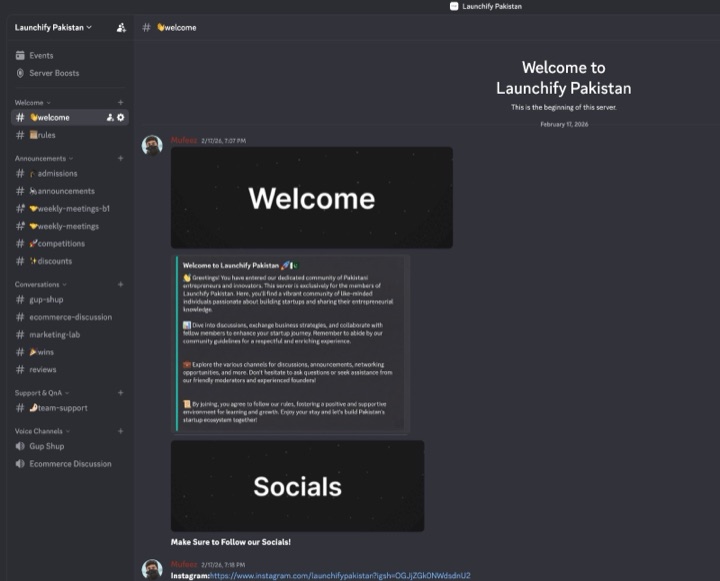Click the Launchify Pakistan window title icon
The width and height of the screenshot is (720, 581).
[x=454, y=6]
